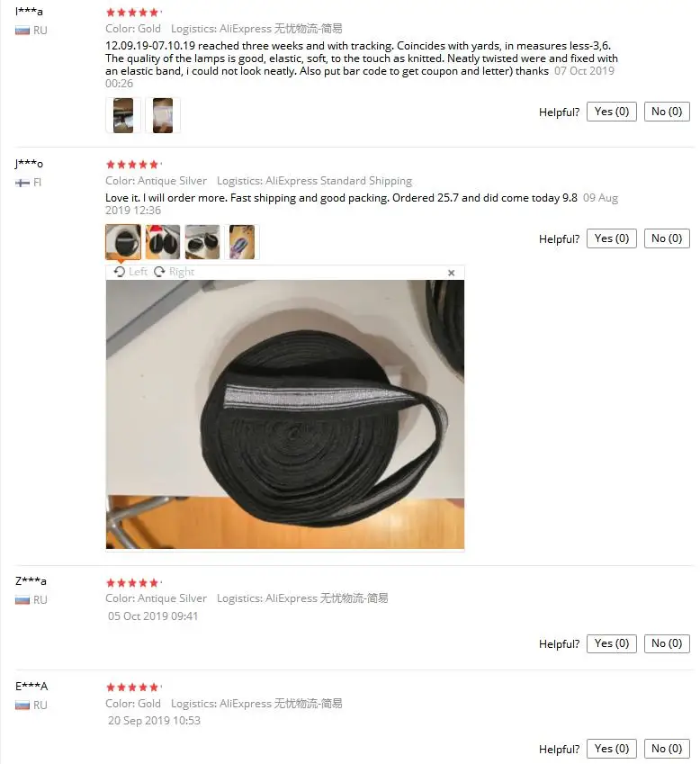Open J***o's fourth colorful thumbnail
This screenshot has width=700, height=764.
pyautogui.click(x=242, y=242)
